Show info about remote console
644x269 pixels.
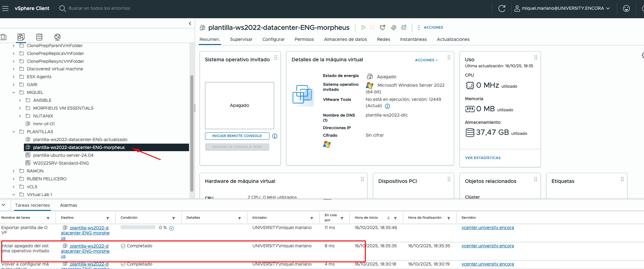click(x=275, y=136)
